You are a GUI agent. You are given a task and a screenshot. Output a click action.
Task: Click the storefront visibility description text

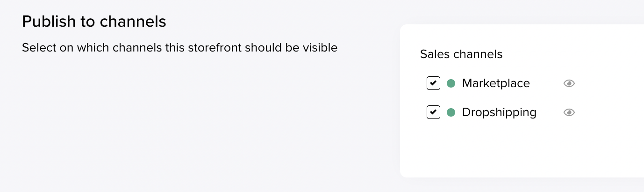(x=179, y=47)
